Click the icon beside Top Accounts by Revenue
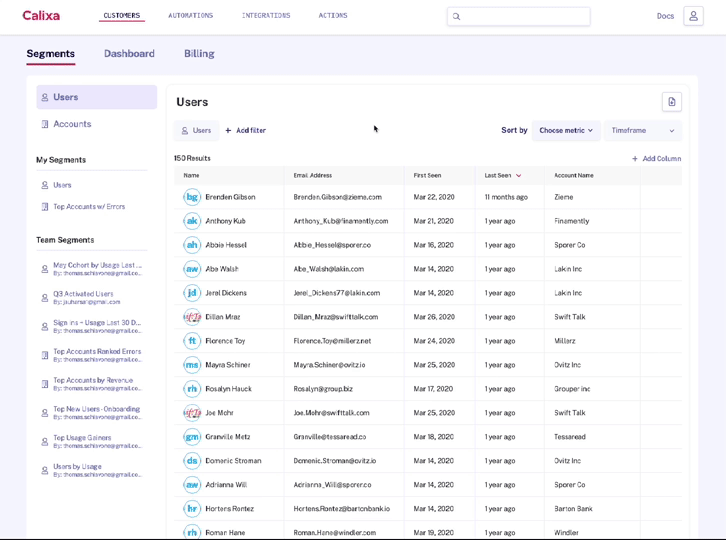Screen dimensions: 726x540 pos(45,384)
